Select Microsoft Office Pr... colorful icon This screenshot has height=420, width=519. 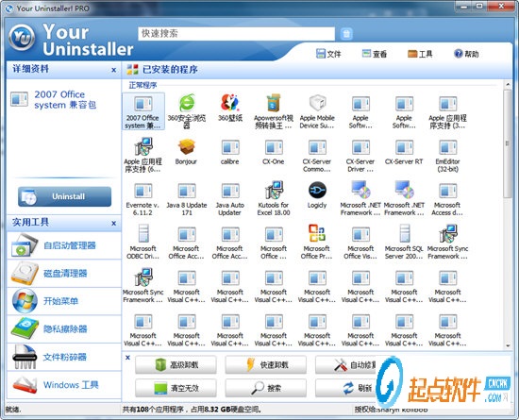[x=317, y=234]
